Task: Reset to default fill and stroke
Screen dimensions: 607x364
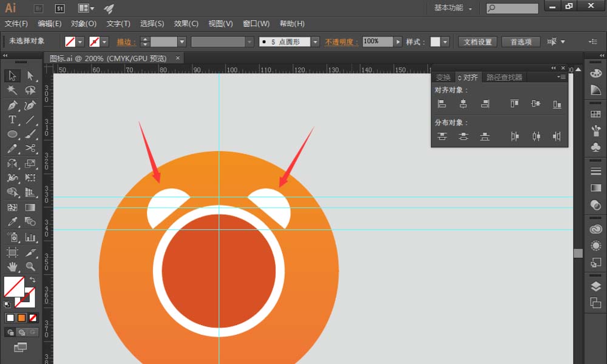Action: (7, 305)
